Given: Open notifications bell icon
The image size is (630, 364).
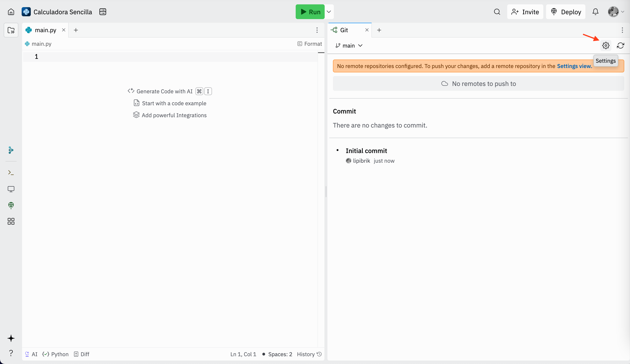Looking at the screenshot, I should (x=596, y=12).
